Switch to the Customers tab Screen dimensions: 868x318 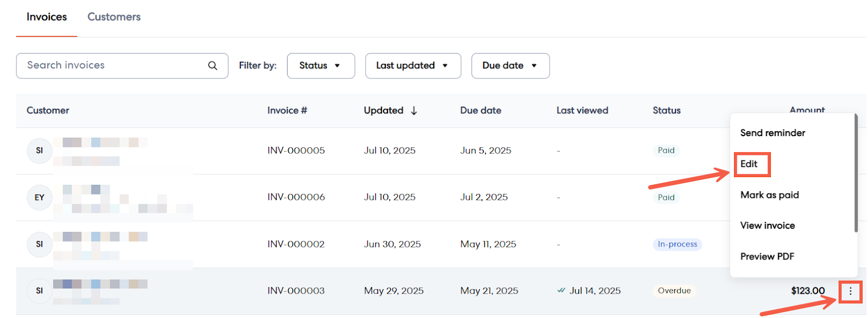point(114,17)
